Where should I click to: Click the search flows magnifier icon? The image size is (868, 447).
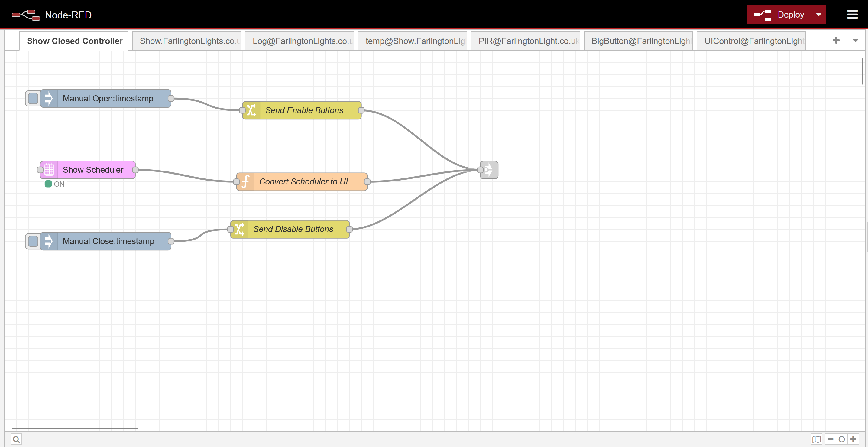[x=16, y=439]
